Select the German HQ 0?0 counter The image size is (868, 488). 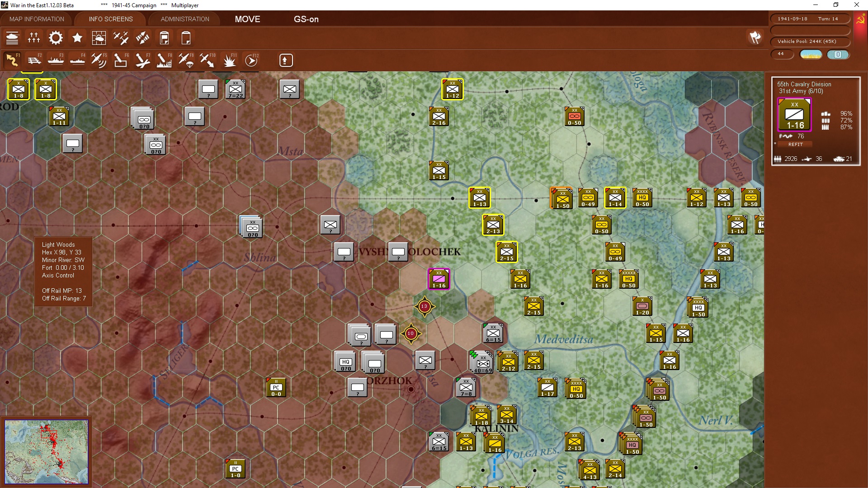pos(346,362)
